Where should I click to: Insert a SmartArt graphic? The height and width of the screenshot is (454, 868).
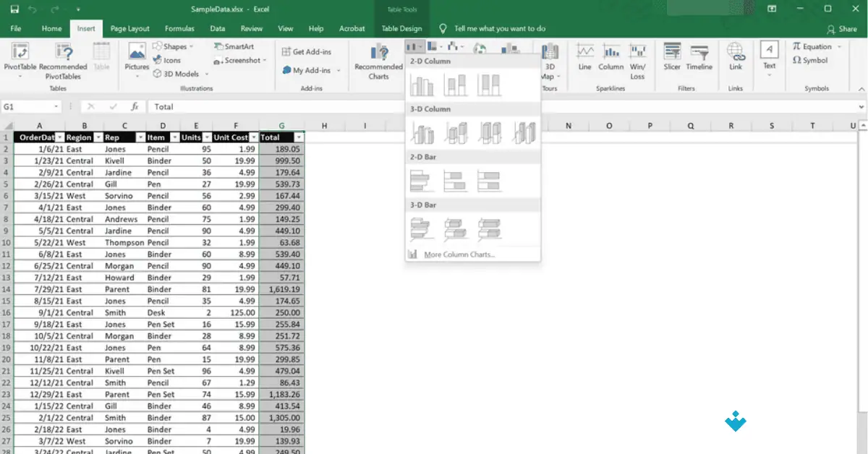233,46
